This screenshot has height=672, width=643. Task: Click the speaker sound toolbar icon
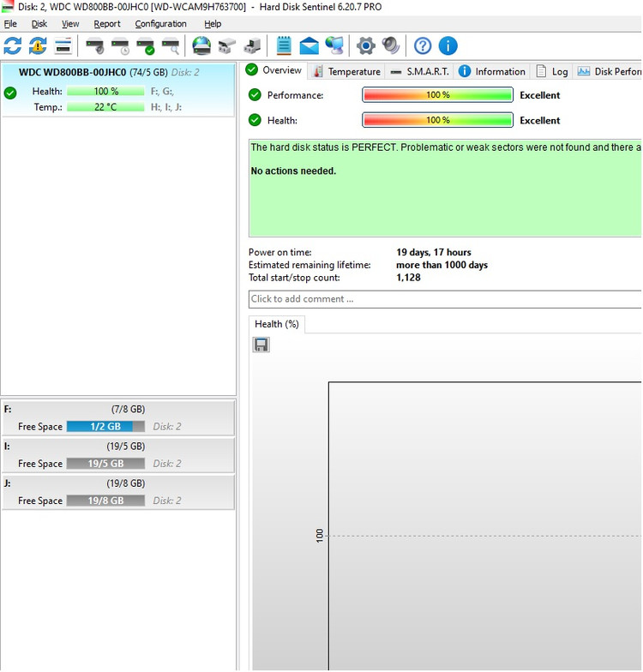391,46
